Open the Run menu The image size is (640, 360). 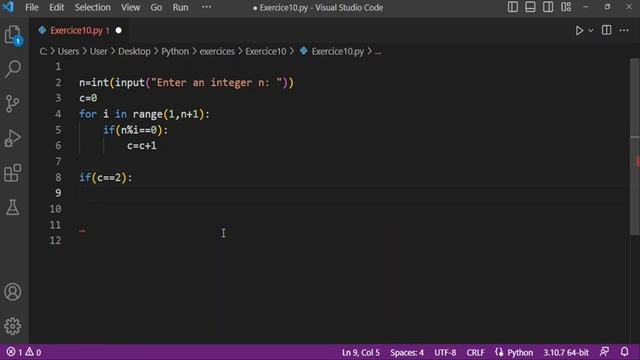(180, 7)
